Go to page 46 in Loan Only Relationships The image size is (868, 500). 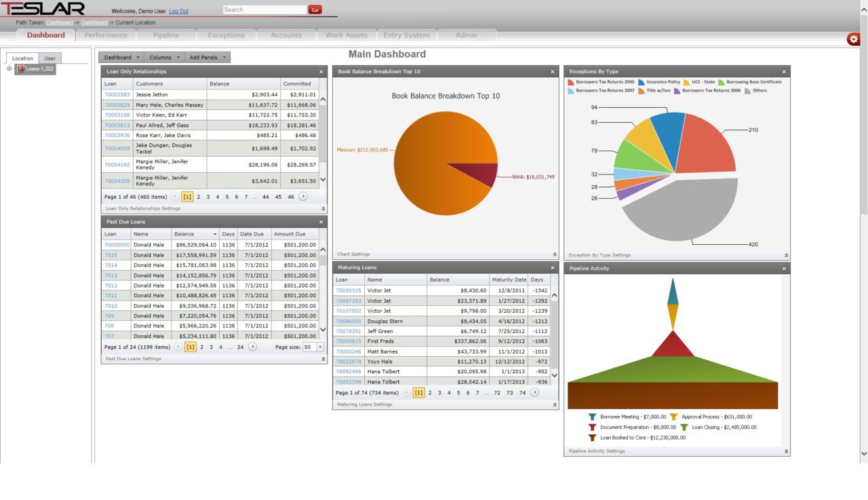291,197
